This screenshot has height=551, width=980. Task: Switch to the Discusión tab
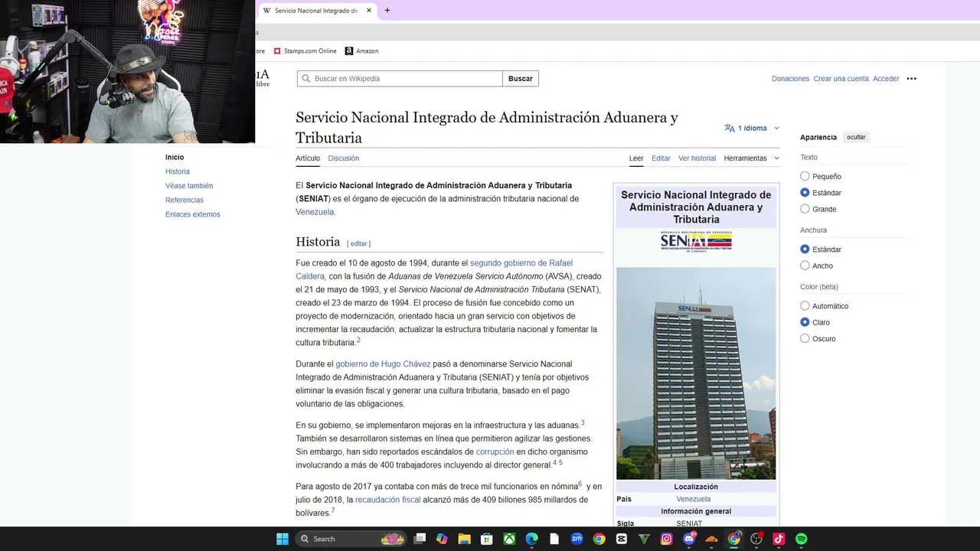344,158
